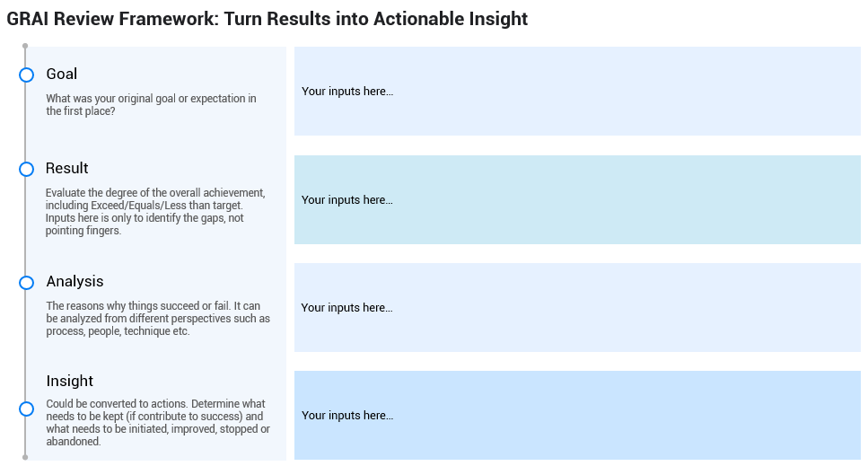The width and height of the screenshot is (868, 466).
Task: Select the Insight section heading
Action: click(x=70, y=382)
